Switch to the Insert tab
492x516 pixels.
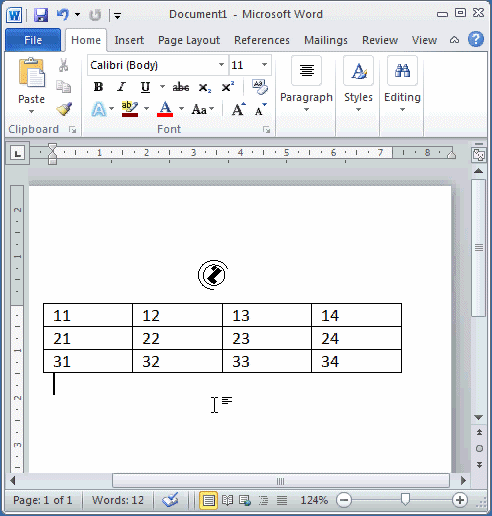coord(129,40)
